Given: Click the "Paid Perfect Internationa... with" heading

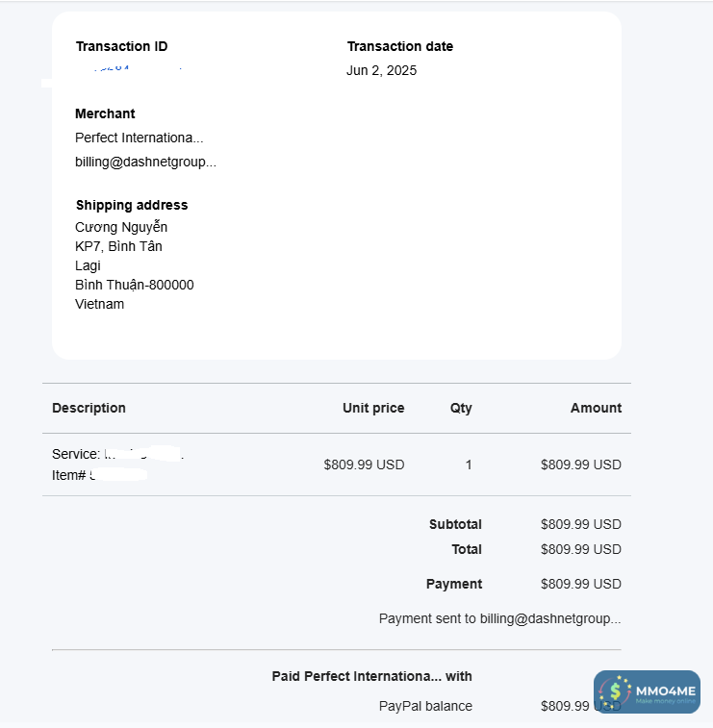Looking at the screenshot, I should tap(372, 676).
